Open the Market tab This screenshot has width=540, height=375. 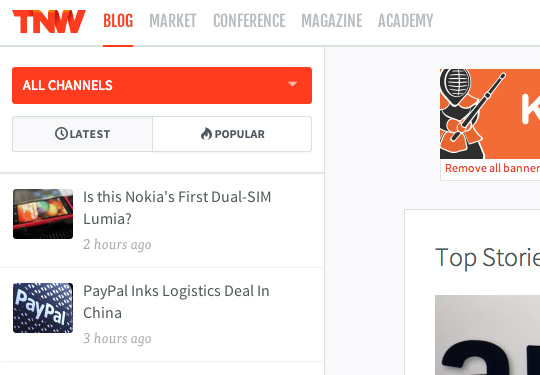coord(173,21)
